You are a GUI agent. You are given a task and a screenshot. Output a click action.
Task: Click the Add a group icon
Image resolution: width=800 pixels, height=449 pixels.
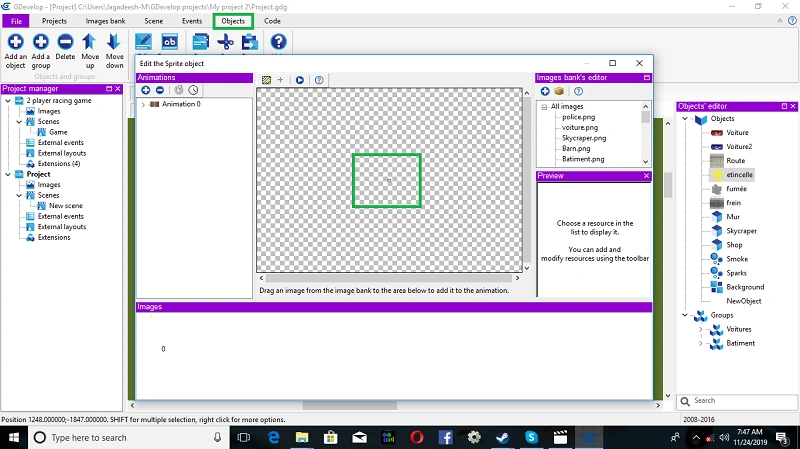pos(41,42)
